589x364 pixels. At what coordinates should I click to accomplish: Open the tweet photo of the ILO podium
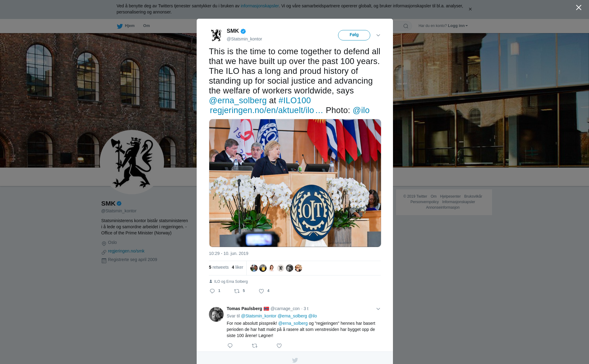pyautogui.click(x=295, y=183)
